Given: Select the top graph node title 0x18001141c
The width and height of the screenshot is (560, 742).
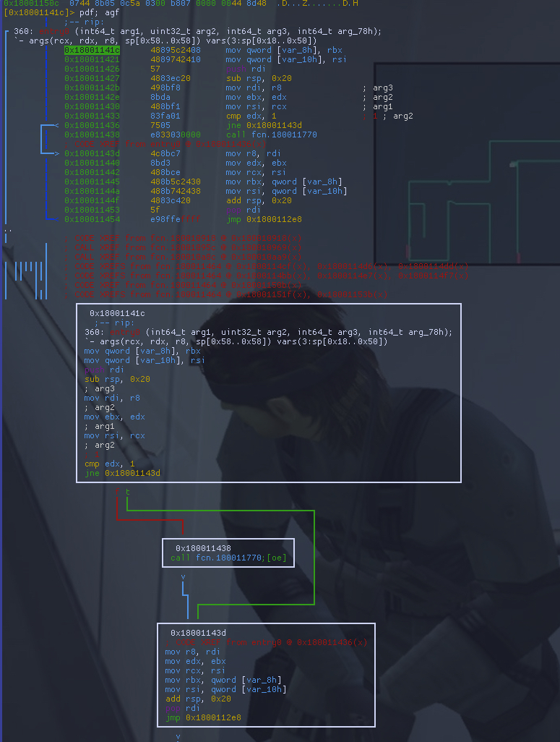Looking at the screenshot, I should click(117, 313).
